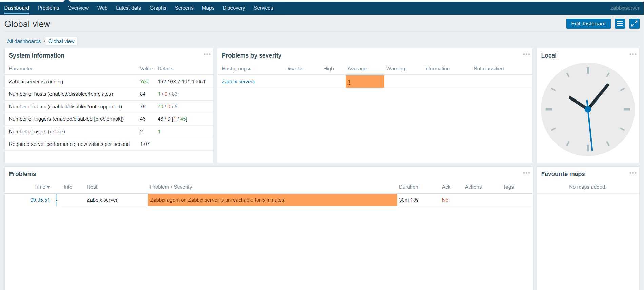This screenshot has width=644, height=290.
Task: Click the Edit dashboard button
Action: 588,24
